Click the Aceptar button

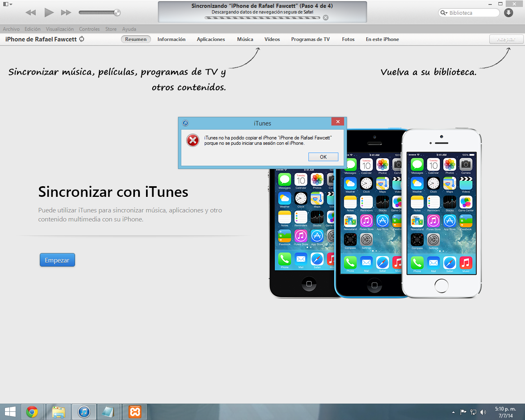506,39
